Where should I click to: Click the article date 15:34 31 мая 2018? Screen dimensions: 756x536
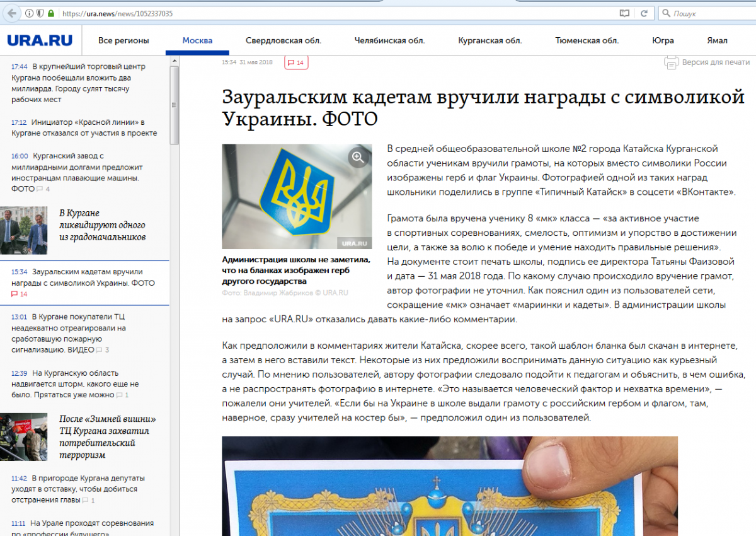pos(247,62)
